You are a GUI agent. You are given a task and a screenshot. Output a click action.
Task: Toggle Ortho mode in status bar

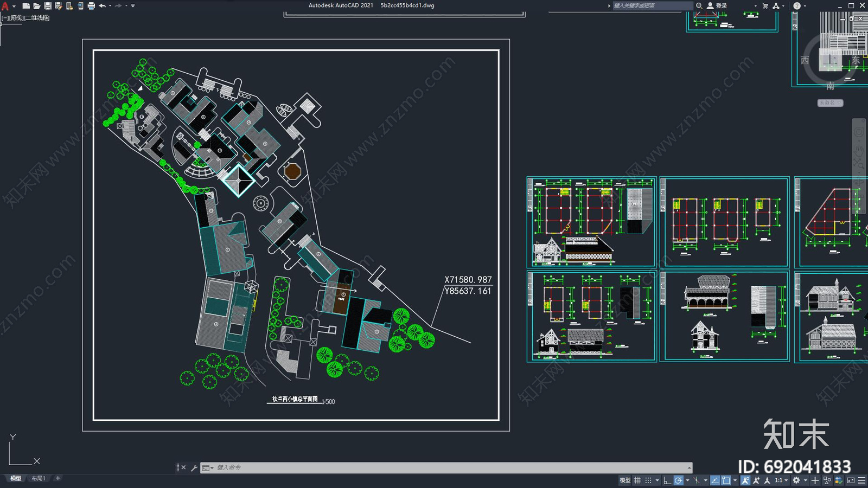667,480
